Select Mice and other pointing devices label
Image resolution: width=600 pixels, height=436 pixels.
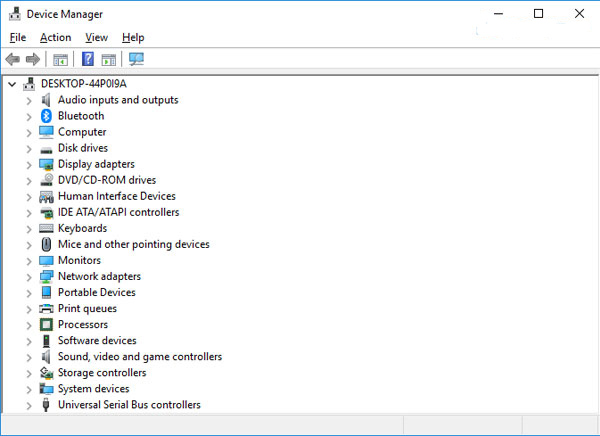pos(134,244)
